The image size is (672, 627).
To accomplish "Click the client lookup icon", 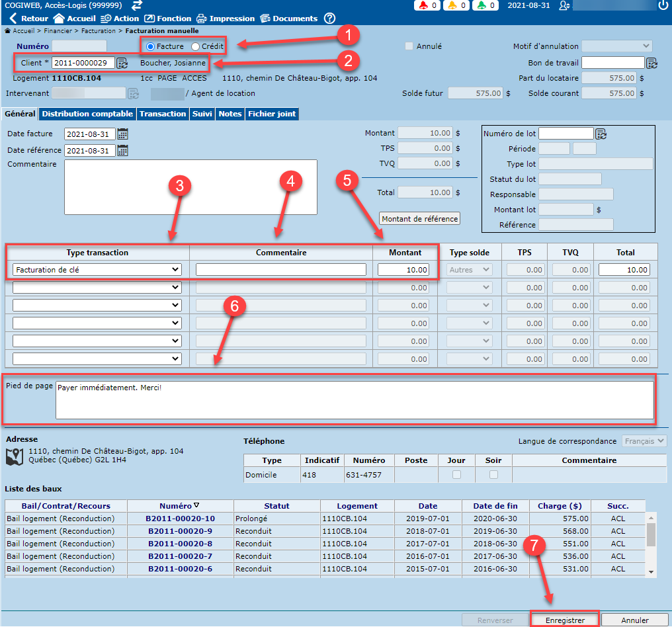I will point(122,63).
